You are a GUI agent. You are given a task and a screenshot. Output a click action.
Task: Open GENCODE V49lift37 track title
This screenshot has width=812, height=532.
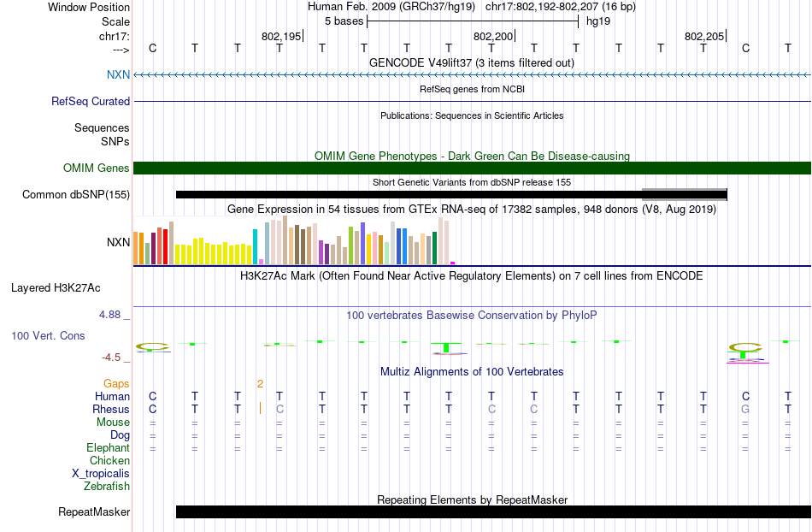tap(472, 62)
